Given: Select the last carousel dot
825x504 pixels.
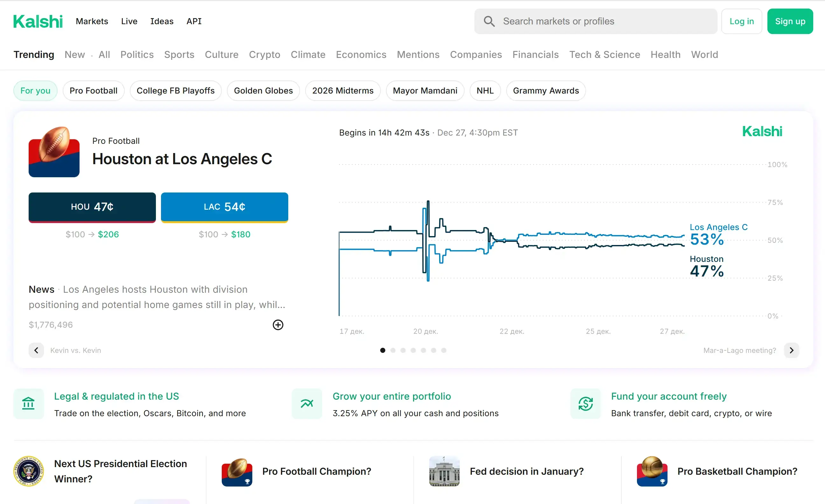Looking at the screenshot, I should tap(444, 350).
